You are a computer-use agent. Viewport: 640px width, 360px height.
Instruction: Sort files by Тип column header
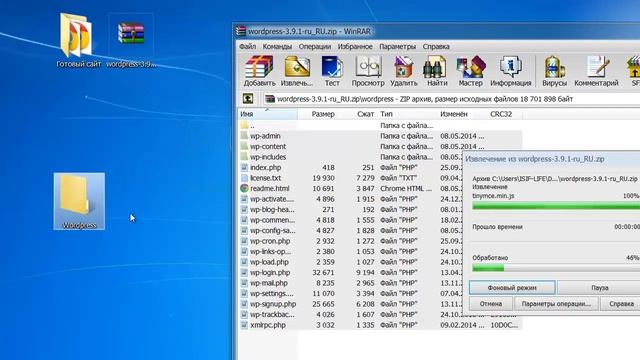(407, 114)
